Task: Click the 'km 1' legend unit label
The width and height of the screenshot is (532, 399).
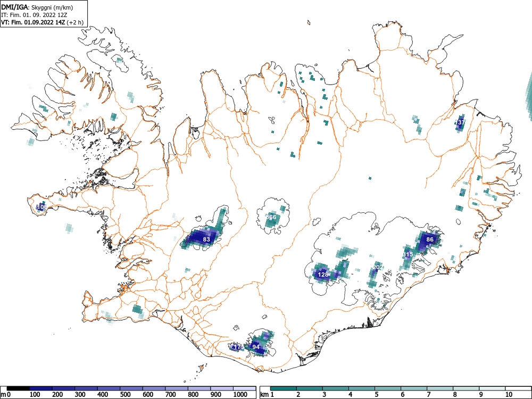Action: click(x=267, y=395)
